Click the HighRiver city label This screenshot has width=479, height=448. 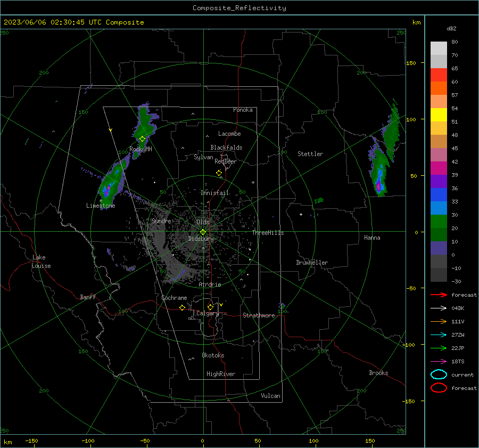[x=221, y=374]
